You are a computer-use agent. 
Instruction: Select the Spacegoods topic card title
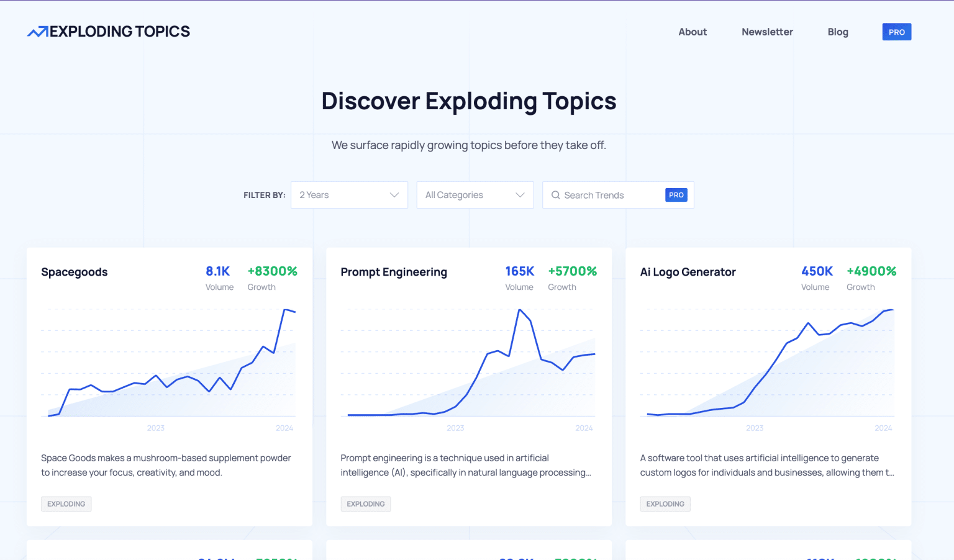74,272
